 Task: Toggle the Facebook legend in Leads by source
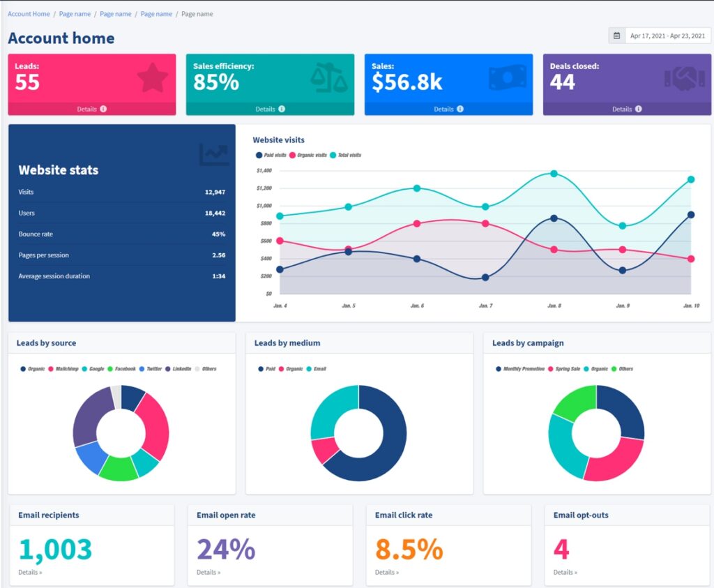pos(121,369)
